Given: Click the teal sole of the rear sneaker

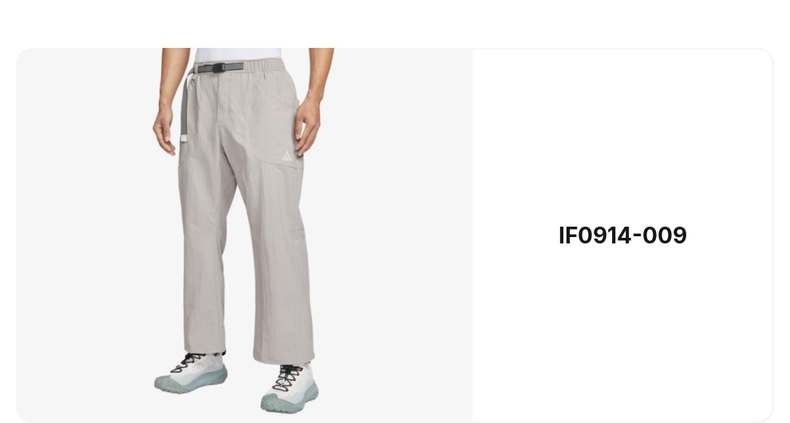Looking at the screenshot, I should 191,384.
